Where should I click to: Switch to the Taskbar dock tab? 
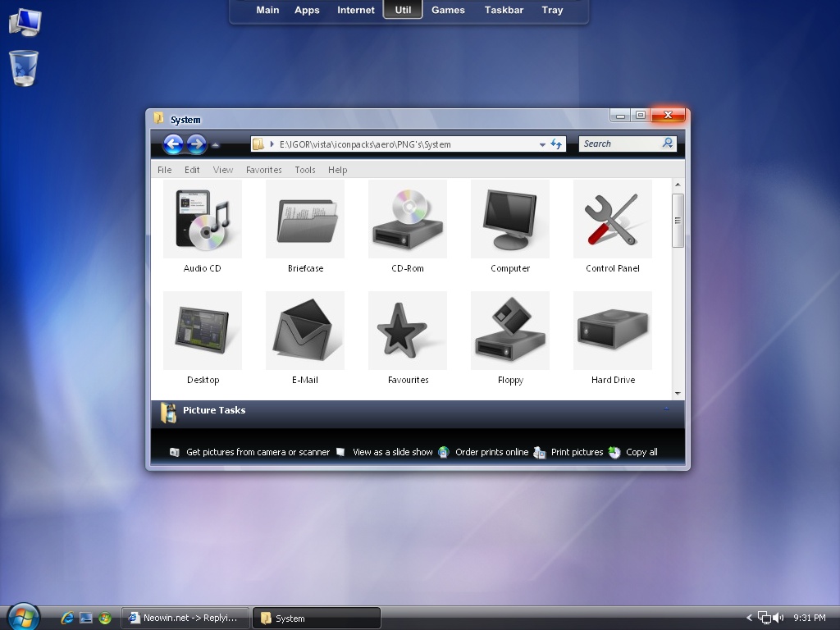[504, 10]
